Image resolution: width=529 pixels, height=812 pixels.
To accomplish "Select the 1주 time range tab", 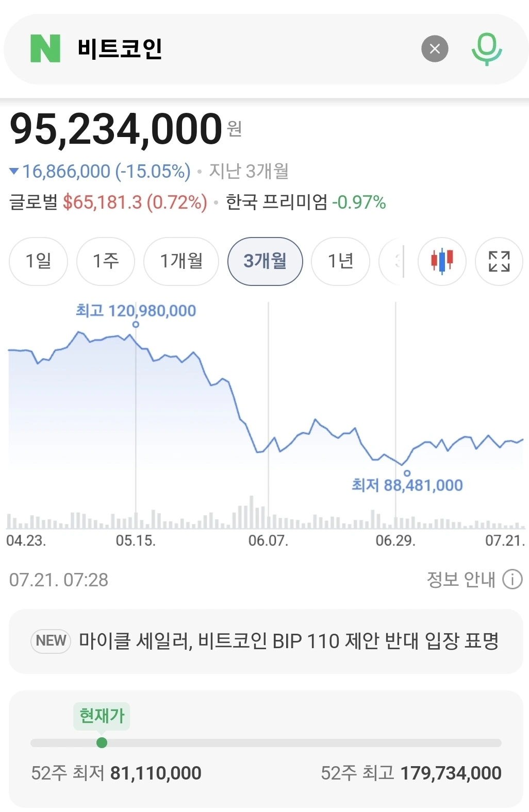I will (106, 261).
